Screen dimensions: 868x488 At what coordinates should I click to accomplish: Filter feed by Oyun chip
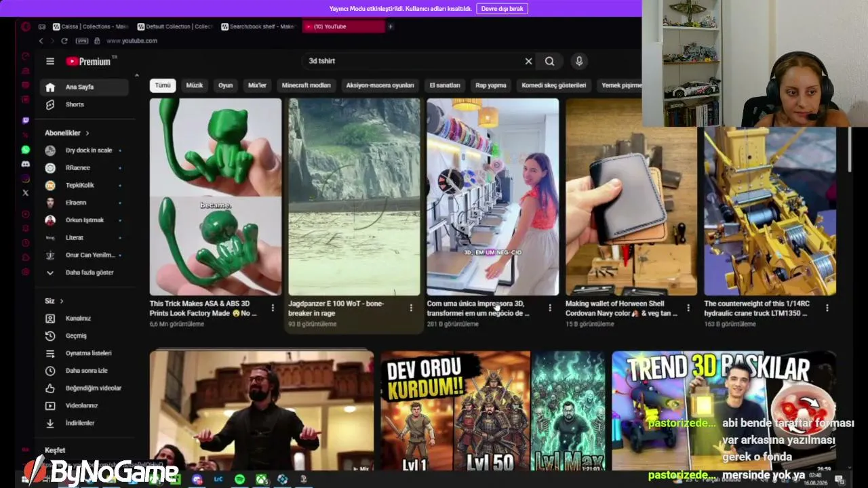click(226, 85)
